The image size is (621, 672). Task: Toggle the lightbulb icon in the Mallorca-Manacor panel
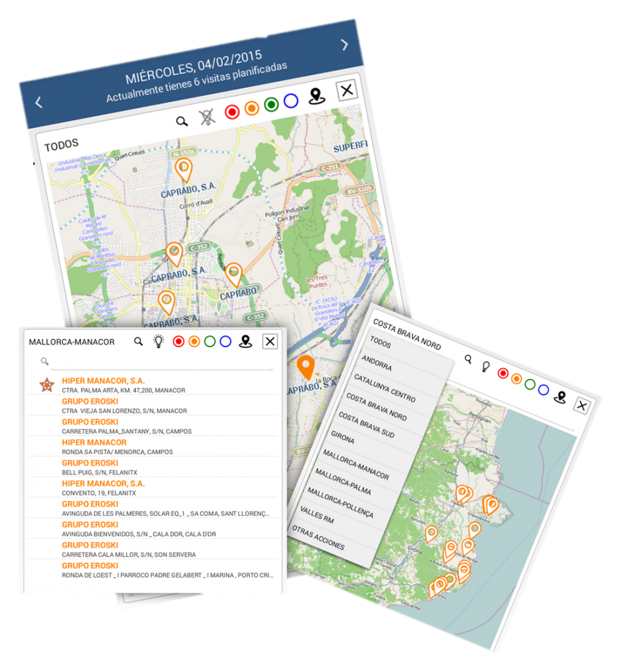(x=158, y=341)
